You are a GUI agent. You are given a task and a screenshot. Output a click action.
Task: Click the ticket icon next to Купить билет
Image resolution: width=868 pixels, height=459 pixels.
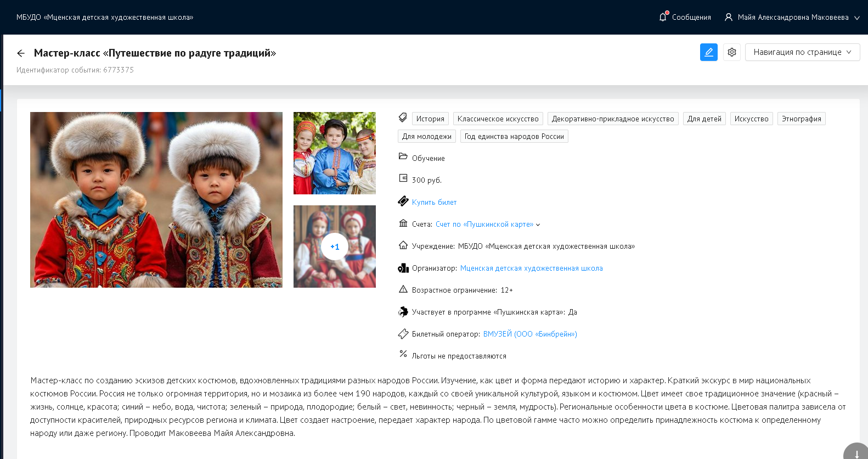click(403, 201)
